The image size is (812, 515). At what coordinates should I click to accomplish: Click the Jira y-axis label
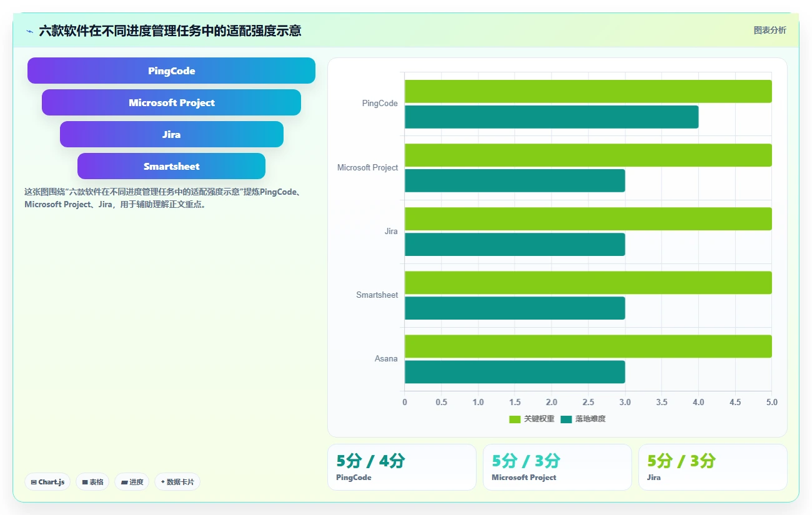pyautogui.click(x=391, y=231)
